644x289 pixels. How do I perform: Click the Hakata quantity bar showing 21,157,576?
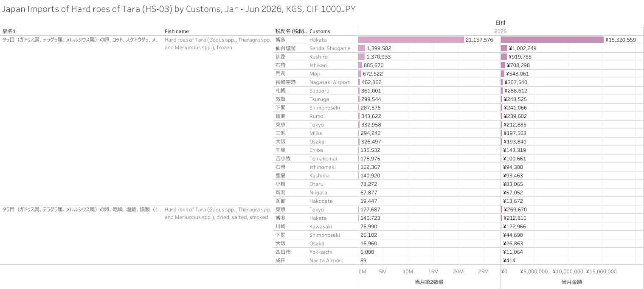point(411,39)
